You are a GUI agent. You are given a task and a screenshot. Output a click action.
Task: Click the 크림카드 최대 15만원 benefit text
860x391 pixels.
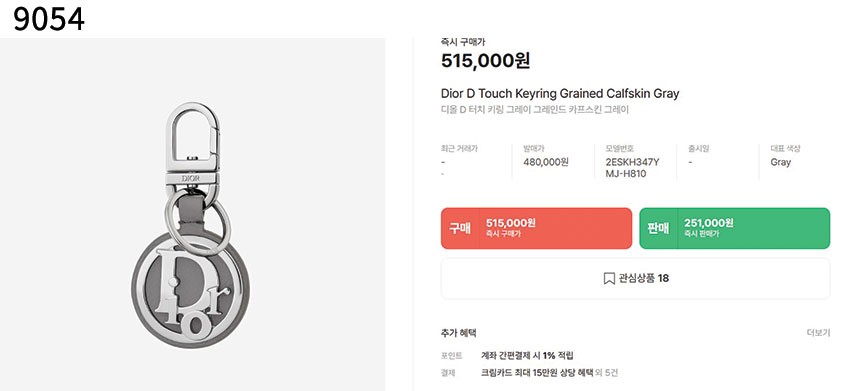pyautogui.click(x=537, y=373)
